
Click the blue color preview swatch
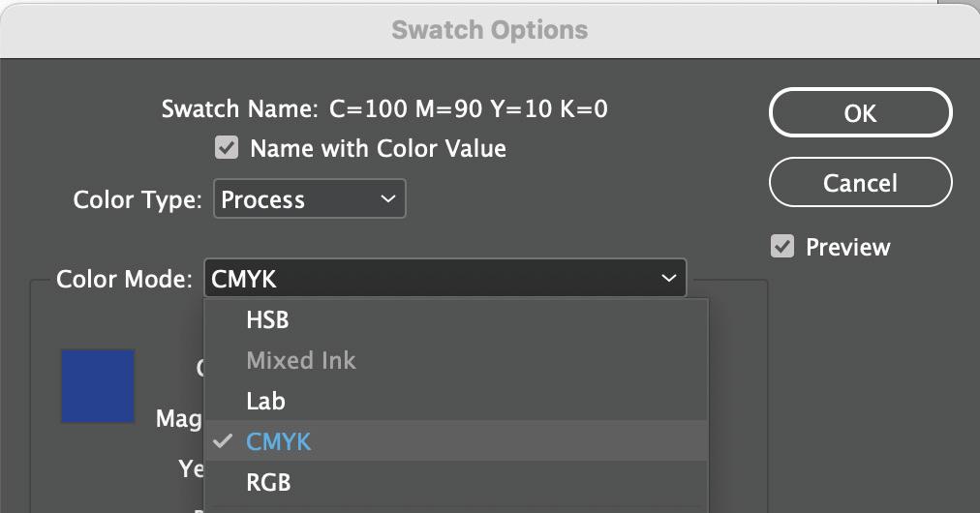[x=98, y=386]
